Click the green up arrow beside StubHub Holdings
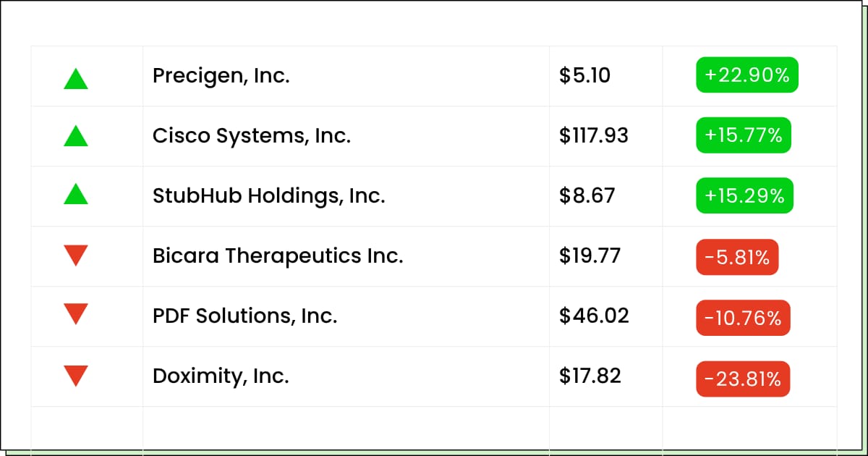 click(76, 193)
